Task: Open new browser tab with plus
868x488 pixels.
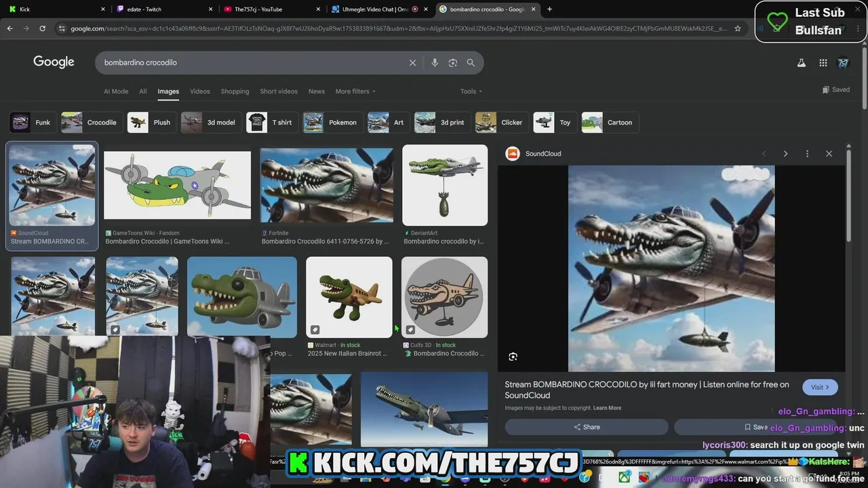Action: click(x=549, y=9)
